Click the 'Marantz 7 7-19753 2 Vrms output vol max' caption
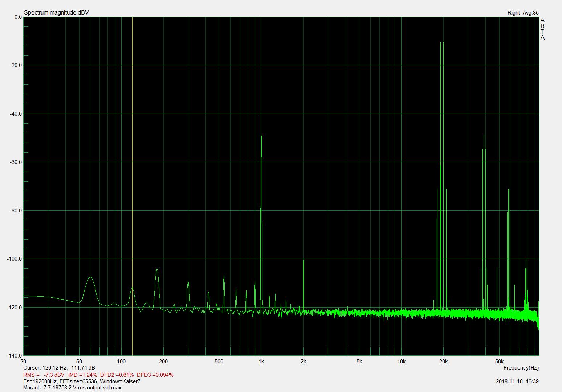 click(72, 388)
